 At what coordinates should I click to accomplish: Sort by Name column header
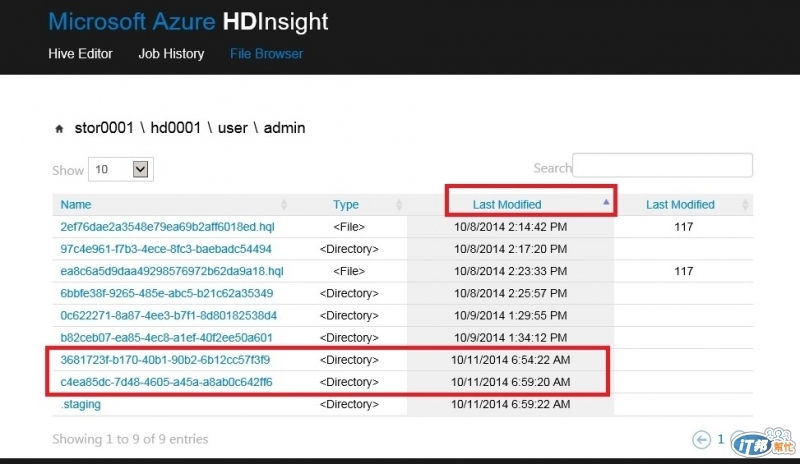tap(76, 205)
